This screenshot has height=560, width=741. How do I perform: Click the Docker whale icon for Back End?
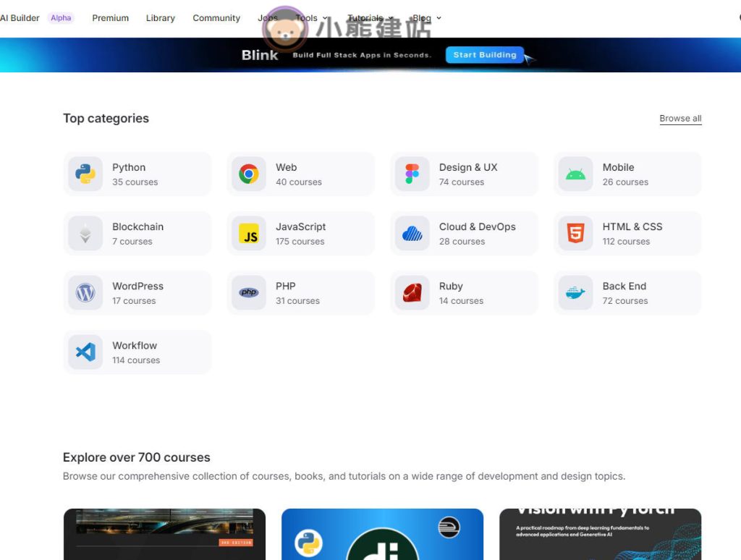576,293
